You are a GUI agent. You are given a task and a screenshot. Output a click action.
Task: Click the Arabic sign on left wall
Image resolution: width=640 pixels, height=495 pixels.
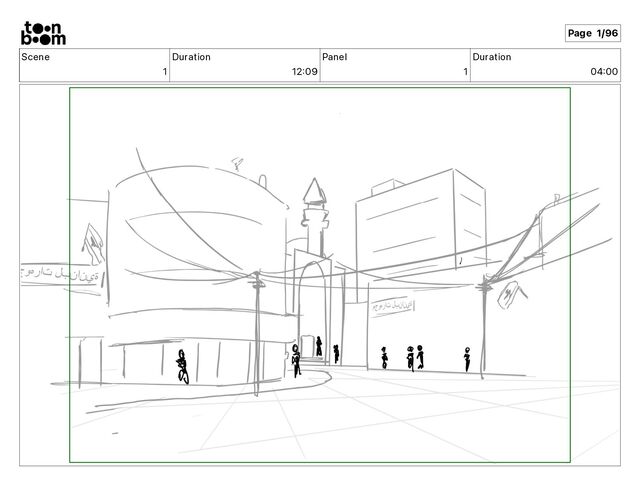click(61, 274)
